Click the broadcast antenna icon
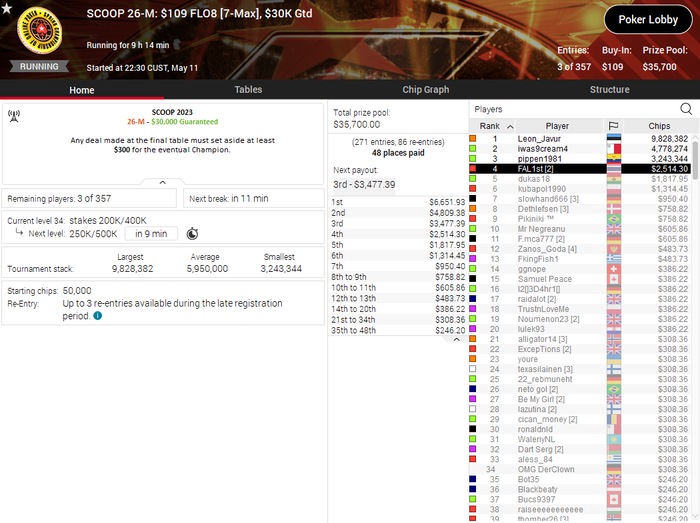The image size is (700, 523). pyautogui.click(x=14, y=116)
